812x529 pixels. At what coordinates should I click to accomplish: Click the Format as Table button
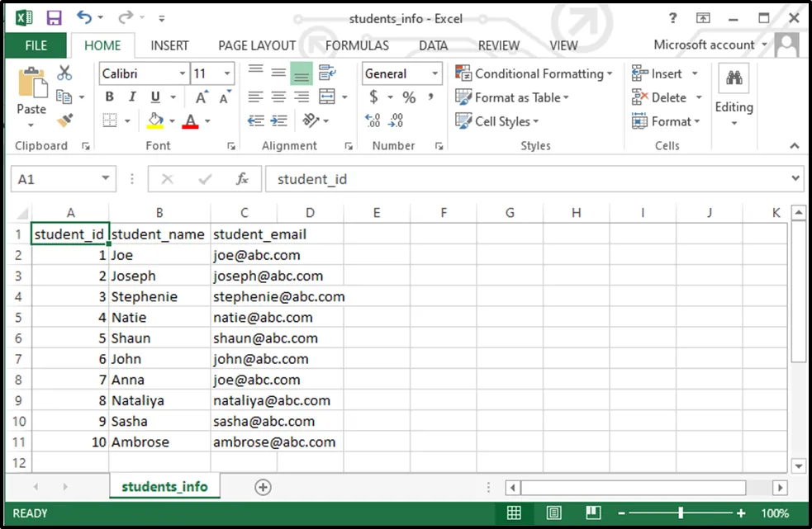point(513,97)
